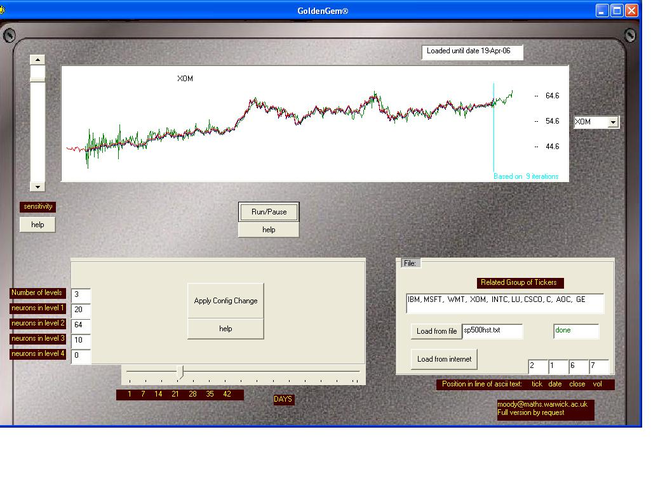Viewport: 665px width, 493px height.
Task: Click Apply Config Change button
Action: [226, 301]
